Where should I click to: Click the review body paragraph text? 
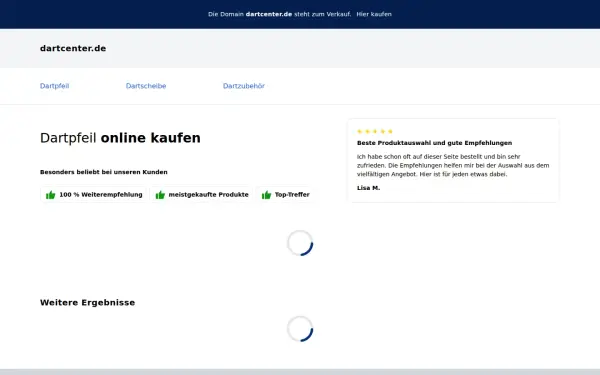(x=453, y=165)
